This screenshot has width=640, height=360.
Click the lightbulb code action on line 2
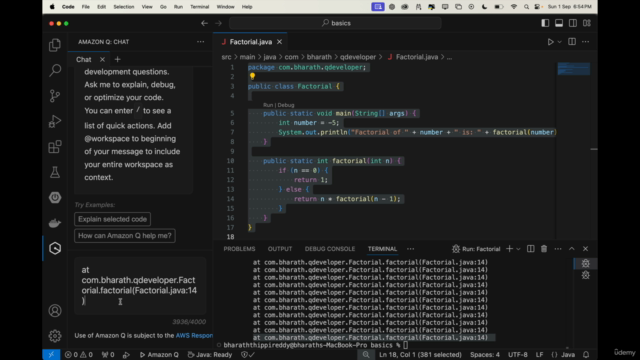tap(252, 76)
